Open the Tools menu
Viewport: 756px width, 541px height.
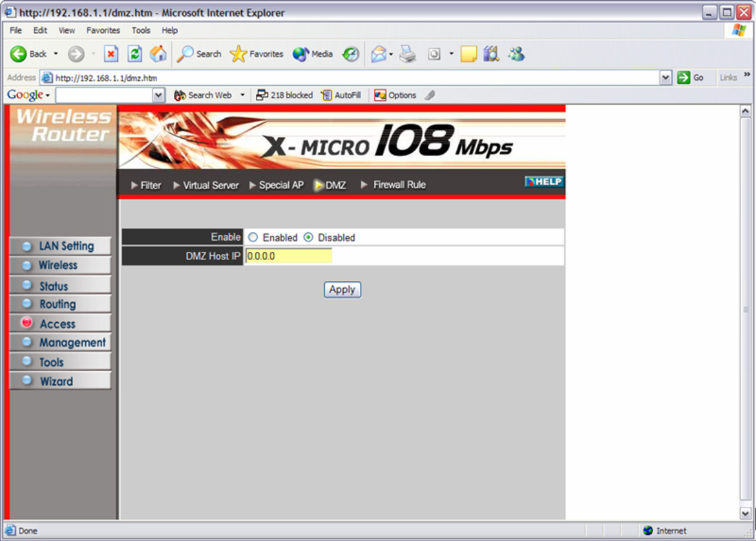[141, 30]
